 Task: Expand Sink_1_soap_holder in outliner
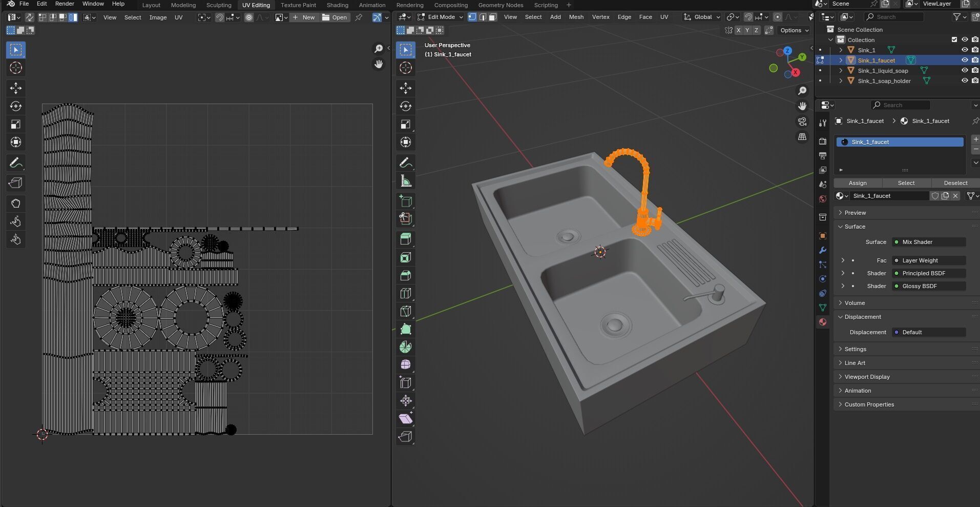click(x=841, y=81)
